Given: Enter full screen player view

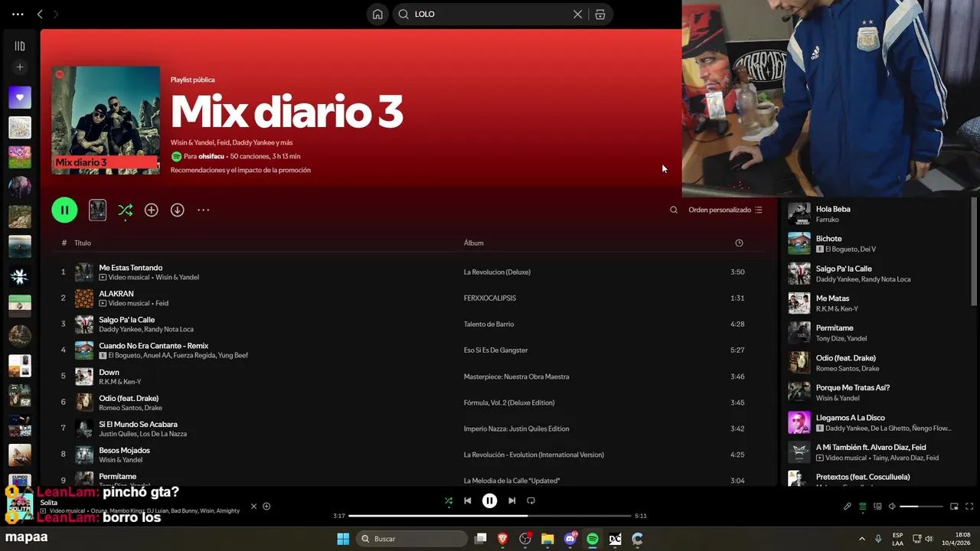Looking at the screenshot, I should point(969,507).
